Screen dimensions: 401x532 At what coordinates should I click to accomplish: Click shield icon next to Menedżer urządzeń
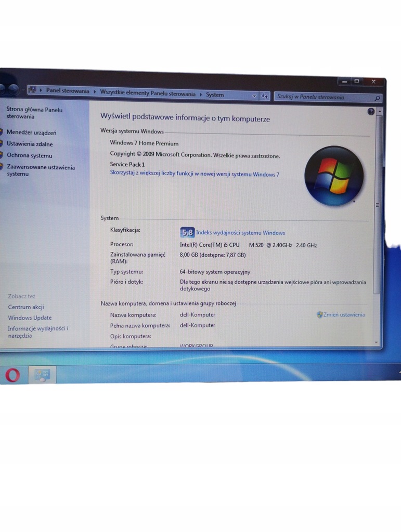click(x=2, y=131)
